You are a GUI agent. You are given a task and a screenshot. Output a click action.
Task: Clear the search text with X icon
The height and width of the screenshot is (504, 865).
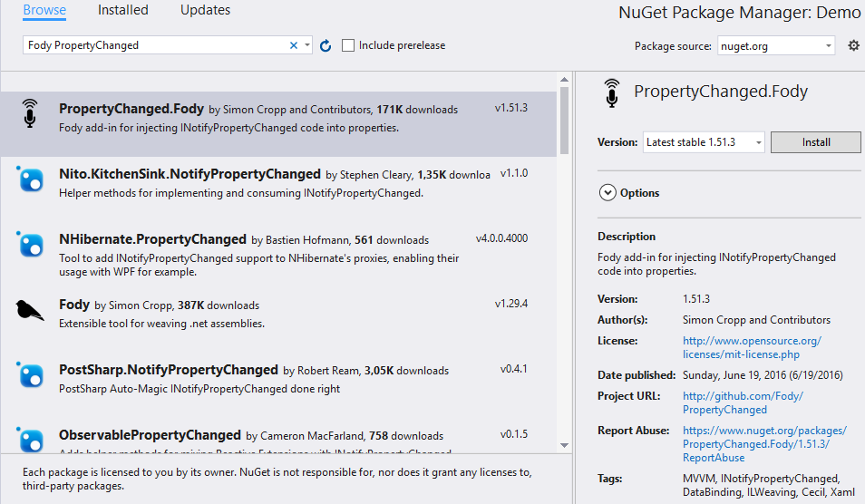point(294,45)
